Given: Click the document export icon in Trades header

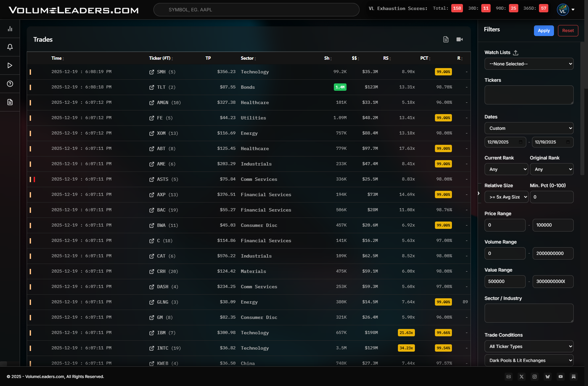Looking at the screenshot, I should point(446,39).
